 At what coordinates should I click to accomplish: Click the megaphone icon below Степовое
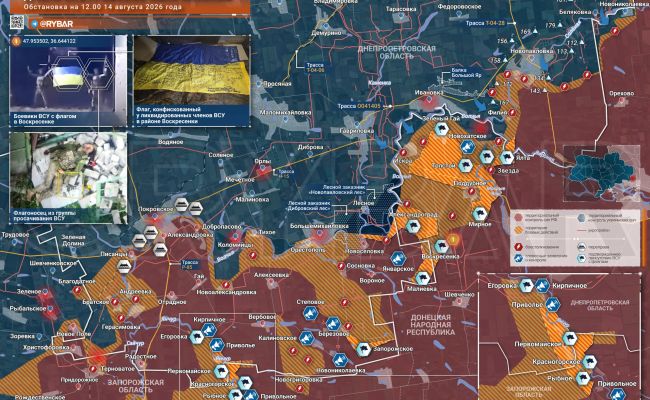[x=310, y=313]
